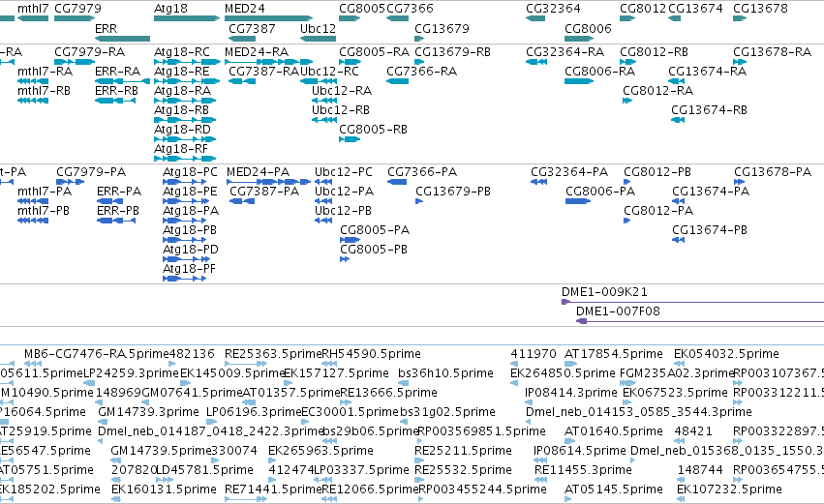Image resolution: width=824 pixels, height=504 pixels.
Task: Open protein label Ubc12-PC
Action: tap(344, 172)
